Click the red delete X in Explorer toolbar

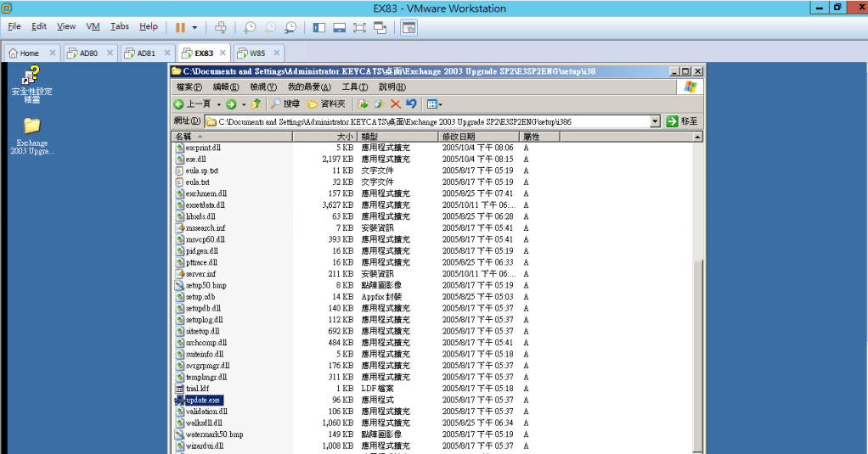tap(395, 104)
